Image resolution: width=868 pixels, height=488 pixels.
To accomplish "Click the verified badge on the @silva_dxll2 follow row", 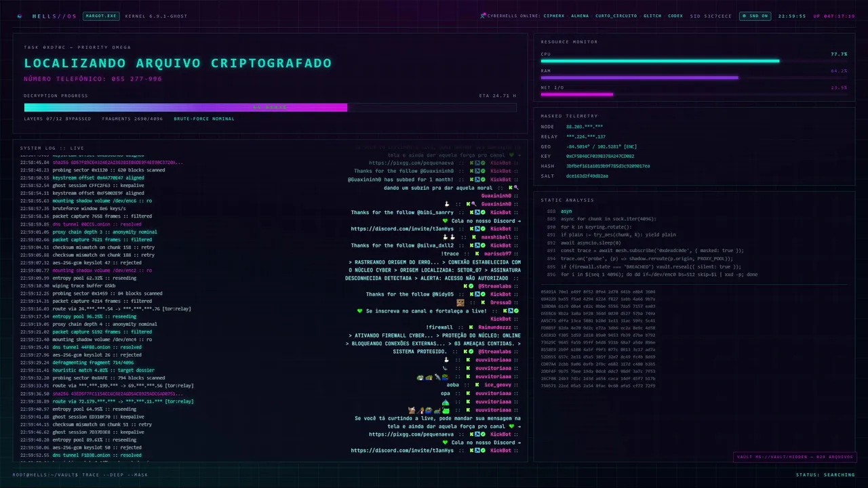I will [x=483, y=245].
